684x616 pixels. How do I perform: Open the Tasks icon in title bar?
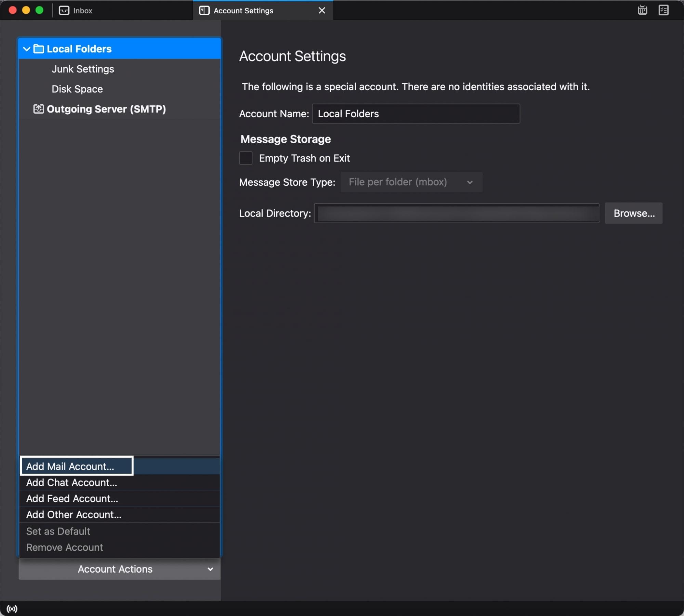click(x=663, y=10)
